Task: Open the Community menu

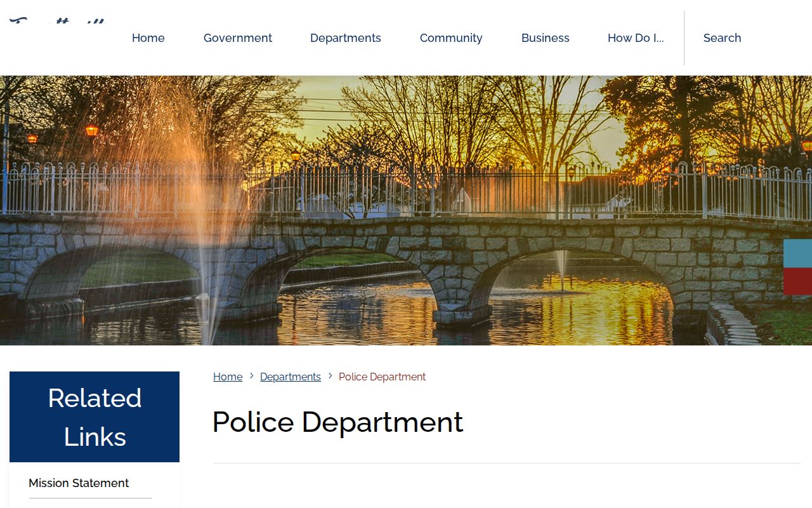Action: 451,38
